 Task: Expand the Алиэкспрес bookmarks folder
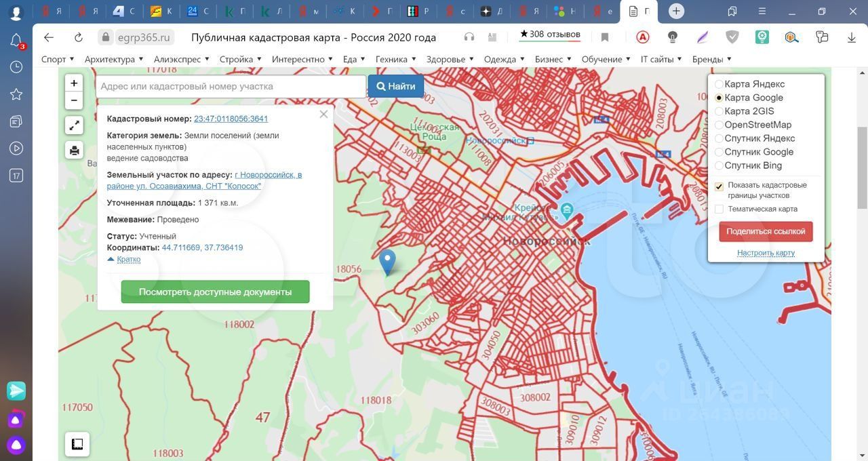[x=182, y=59]
